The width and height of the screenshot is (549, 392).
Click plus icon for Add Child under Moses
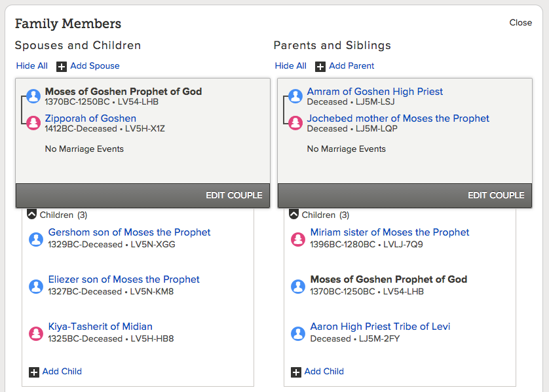click(34, 372)
